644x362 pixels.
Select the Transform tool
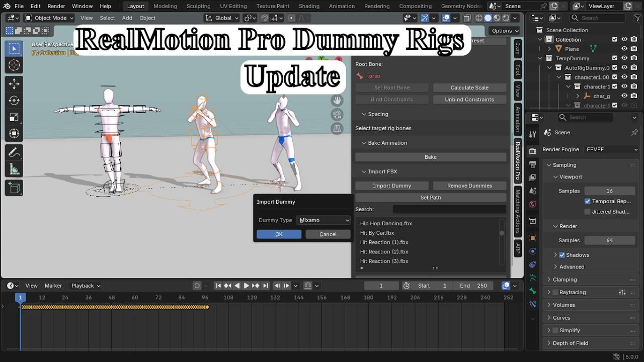pos(14,134)
